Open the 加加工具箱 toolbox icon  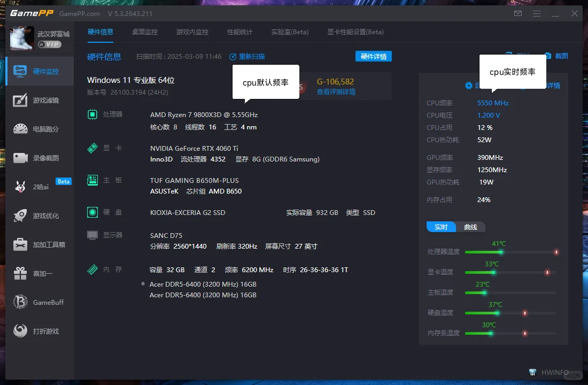coord(20,244)
